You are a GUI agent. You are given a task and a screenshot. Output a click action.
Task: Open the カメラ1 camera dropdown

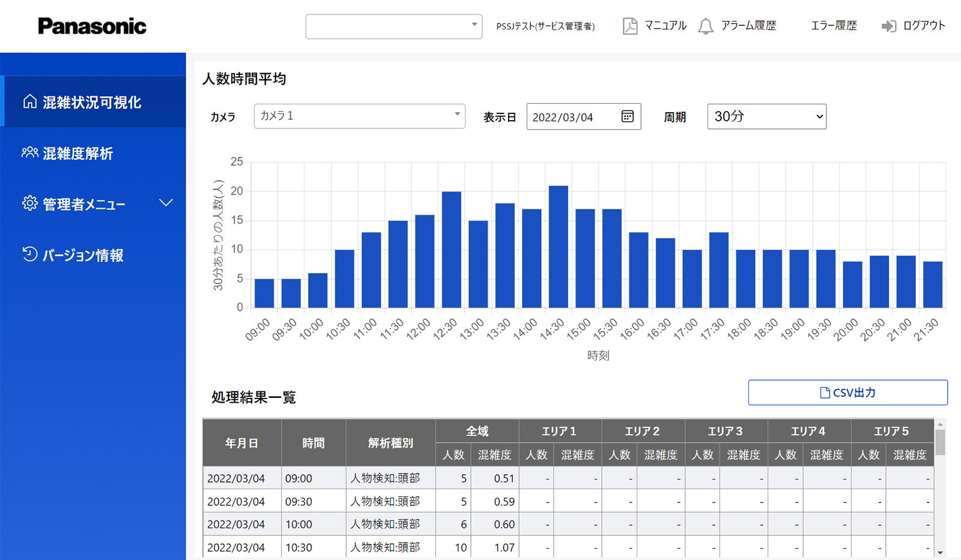359,116
